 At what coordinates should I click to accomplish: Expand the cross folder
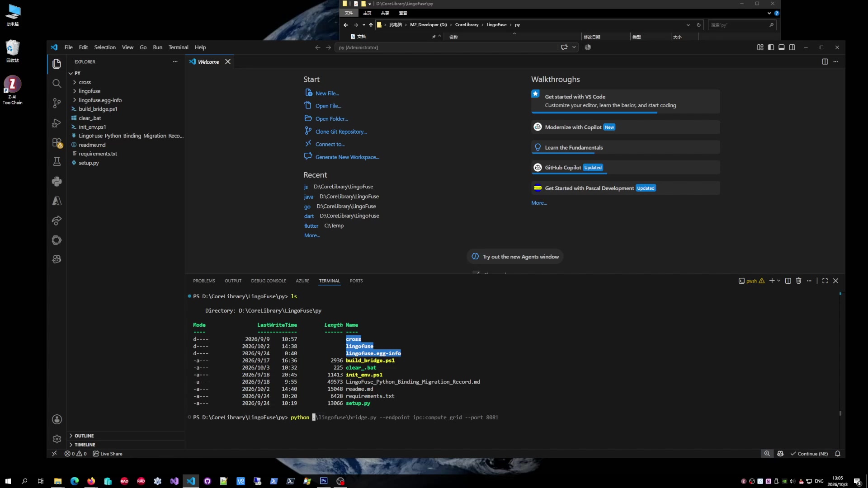tap(126, 82)
